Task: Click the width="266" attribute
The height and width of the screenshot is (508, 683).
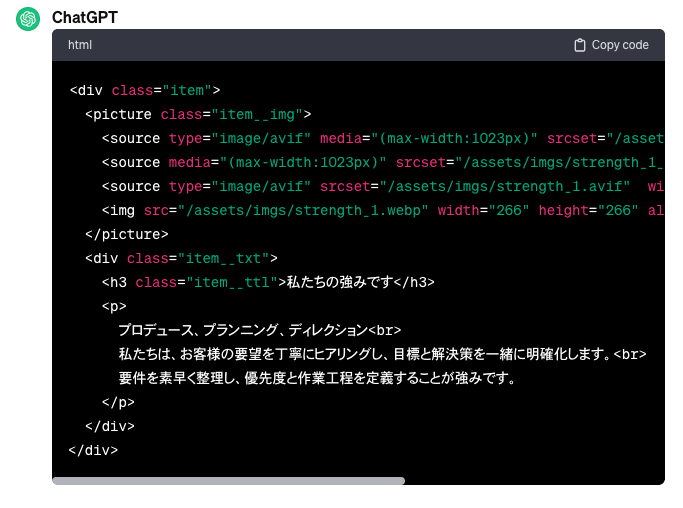Action: (x=483, y=210)
